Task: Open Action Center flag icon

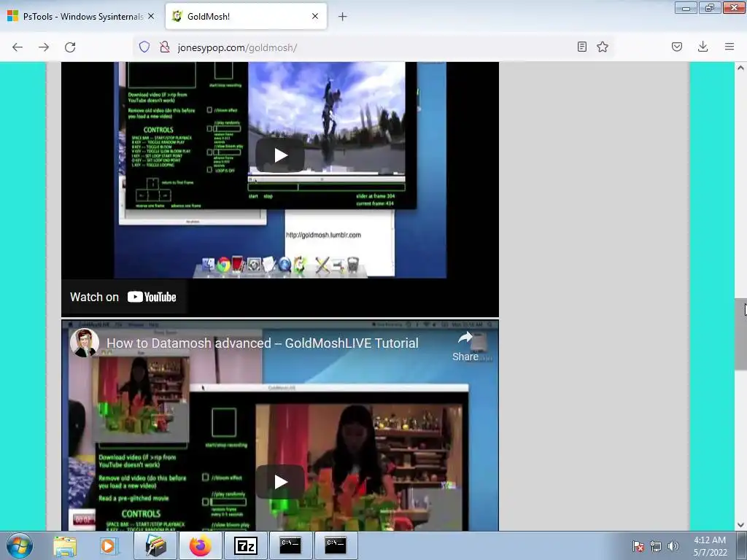Action: (x=638, y=546)
